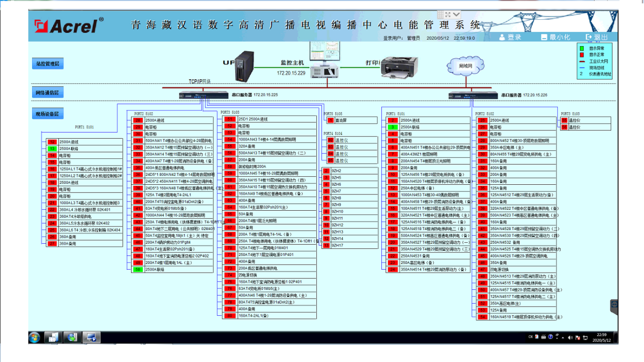Select the 站控管理层 layer label
Viewport: 644px width, 362px height.
47,63
